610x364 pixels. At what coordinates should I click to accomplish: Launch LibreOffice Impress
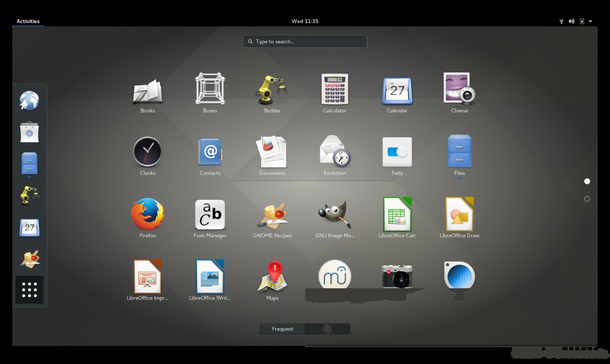148,277
